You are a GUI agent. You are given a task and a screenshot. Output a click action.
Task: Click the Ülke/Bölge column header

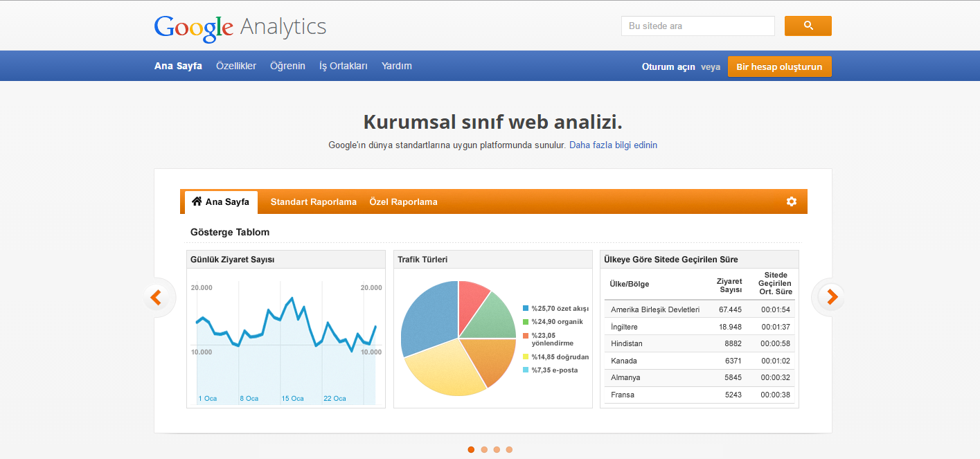coord(630,284)
